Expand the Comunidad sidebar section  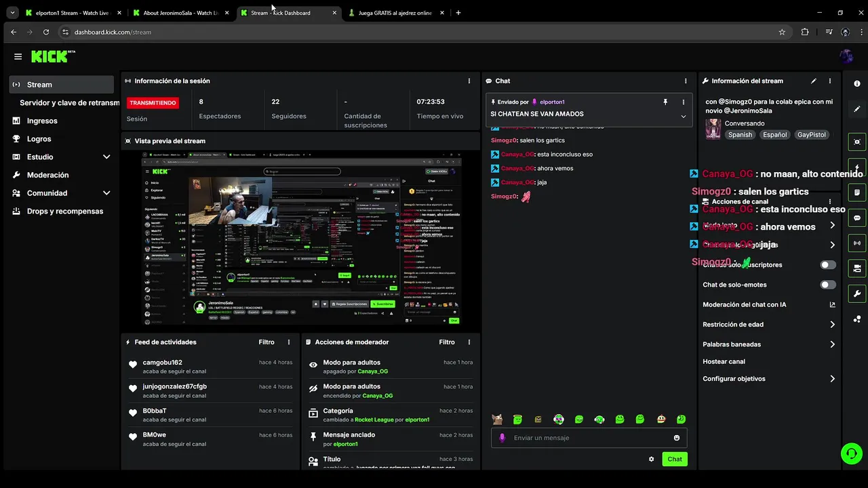coord(106,193)
